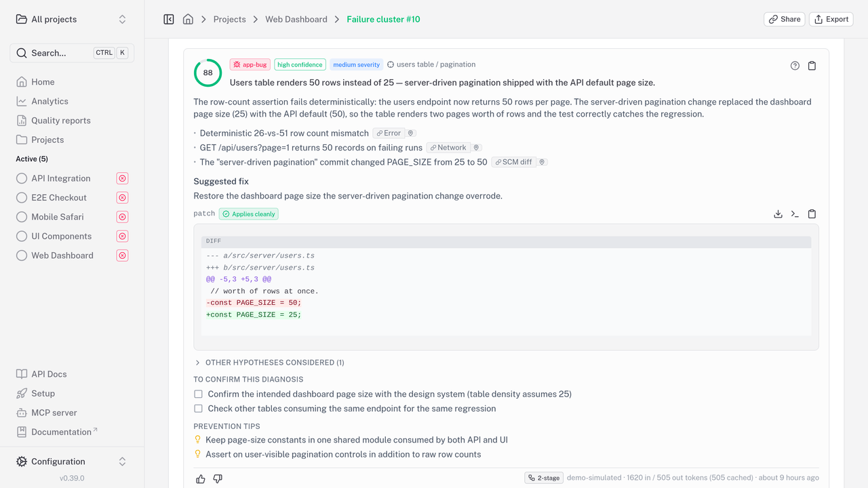Screen dimensions: 868x488
Task: Click the Mobile Safari failed status icon
Action: pyautogui.click(x=122, y=217)
